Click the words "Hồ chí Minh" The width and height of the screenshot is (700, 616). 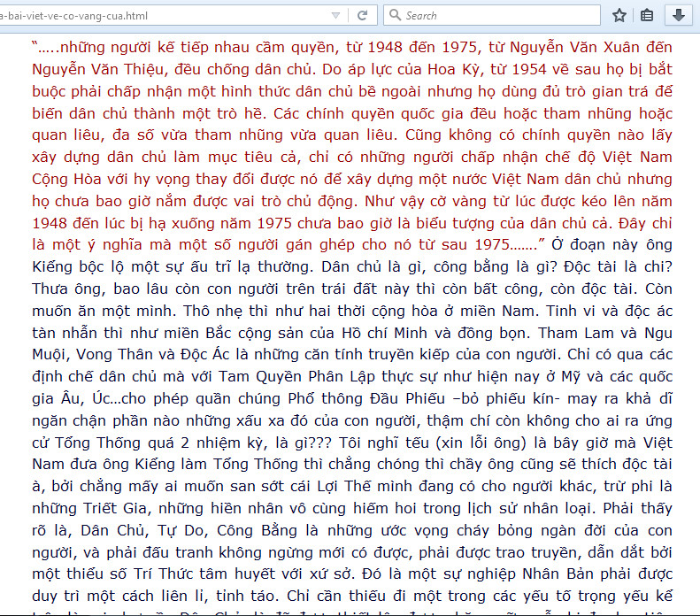coord(384,333)
